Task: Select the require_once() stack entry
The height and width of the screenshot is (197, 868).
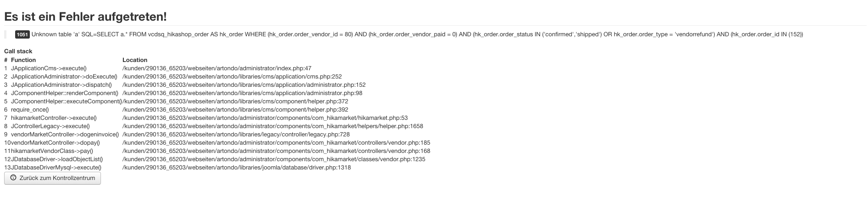Action: [30, 110]
